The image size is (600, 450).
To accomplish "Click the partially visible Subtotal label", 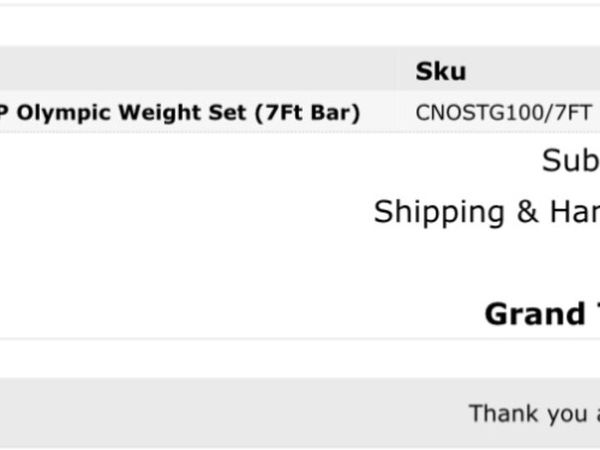I will pyautogui.click(x=571, y=160).
